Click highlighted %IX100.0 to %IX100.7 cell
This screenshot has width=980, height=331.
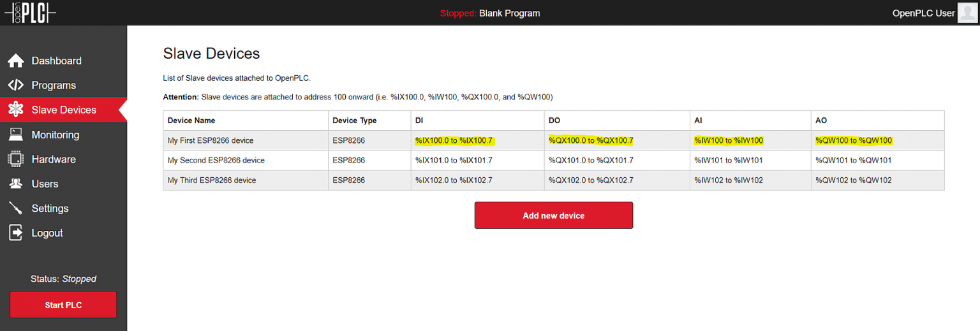click(x=454, y=140)
